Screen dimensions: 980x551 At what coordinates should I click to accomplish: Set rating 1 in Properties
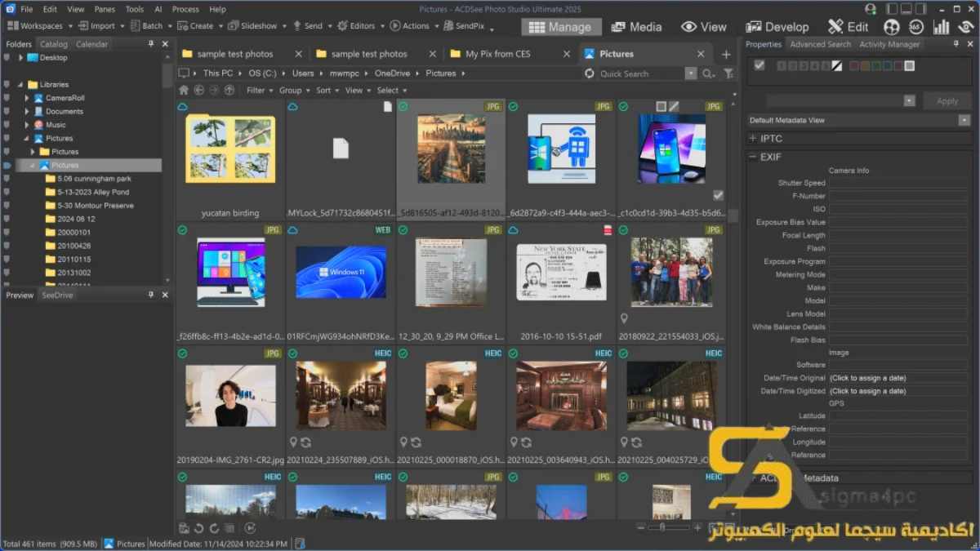[x=782, y=66]
